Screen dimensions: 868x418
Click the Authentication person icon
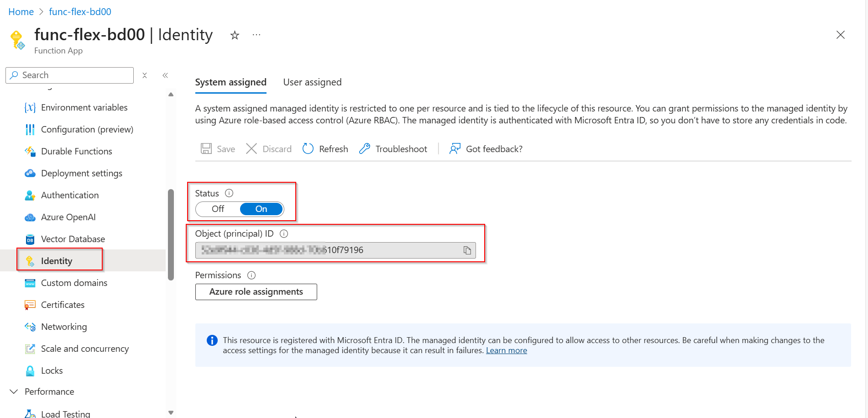pos(30,195)
